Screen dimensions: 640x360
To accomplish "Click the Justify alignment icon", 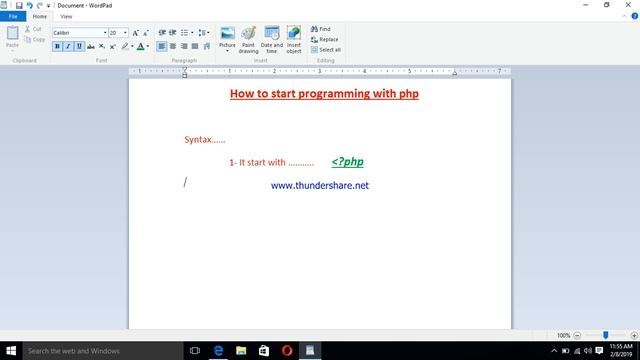I will (x=195, y=46).
